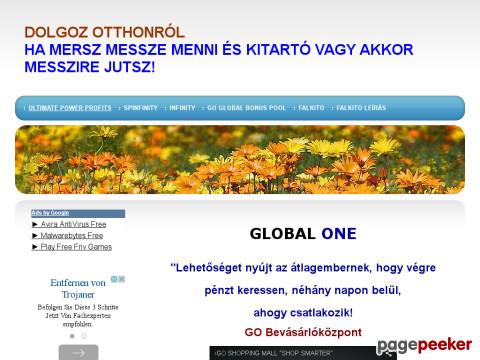Go to the Infinity page
The width and height of the screenshot is (480, 360).
pos(182,108)
